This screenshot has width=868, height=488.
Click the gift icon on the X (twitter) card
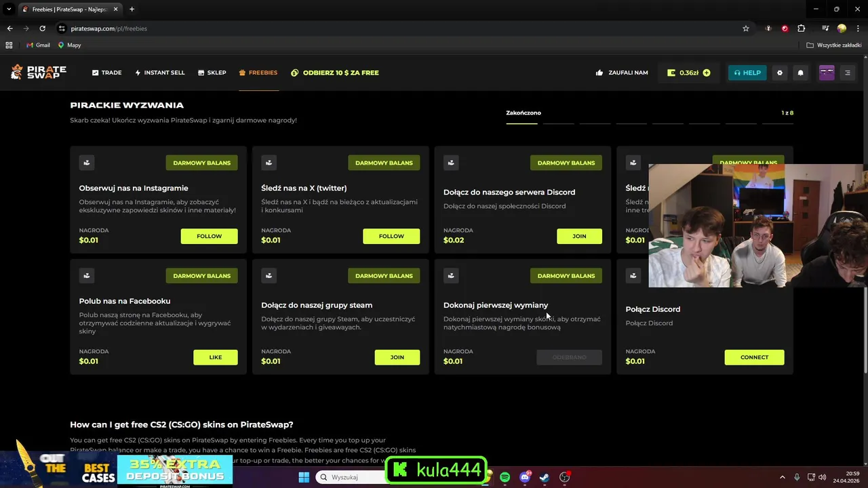(269, 163)
